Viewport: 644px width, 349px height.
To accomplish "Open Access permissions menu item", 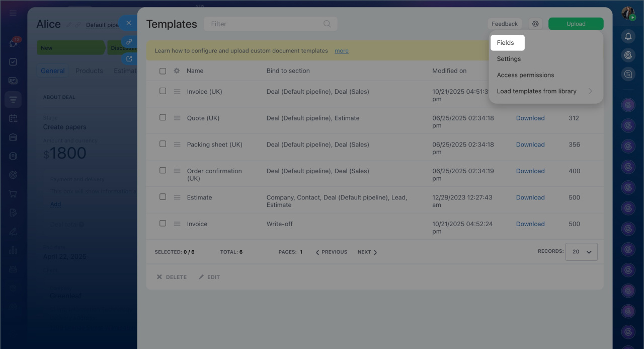I will 525,75.
